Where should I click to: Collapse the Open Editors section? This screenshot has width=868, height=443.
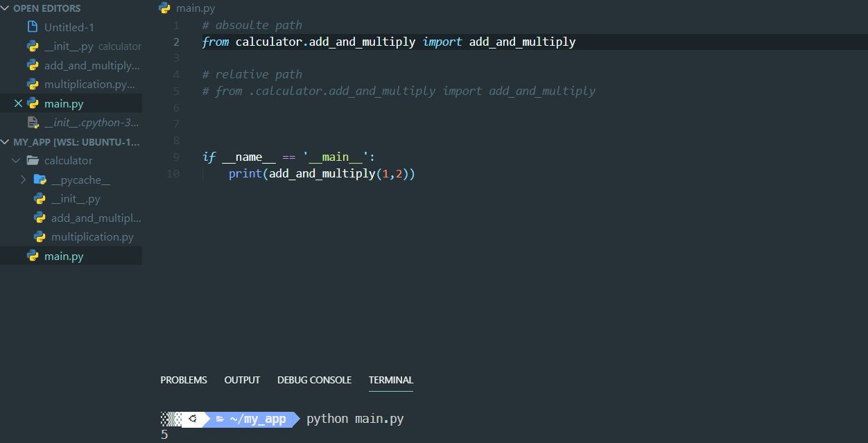click(6, 8)
